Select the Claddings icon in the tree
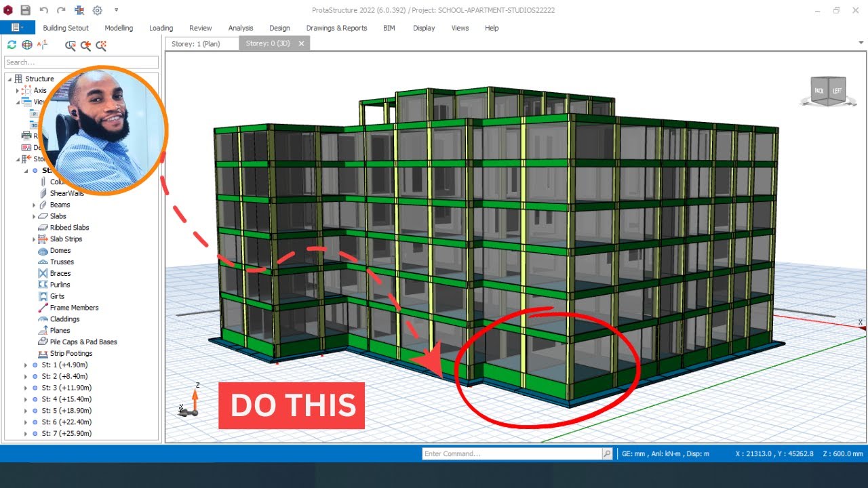The image size is (868, 488). click(x=43, y=319)
